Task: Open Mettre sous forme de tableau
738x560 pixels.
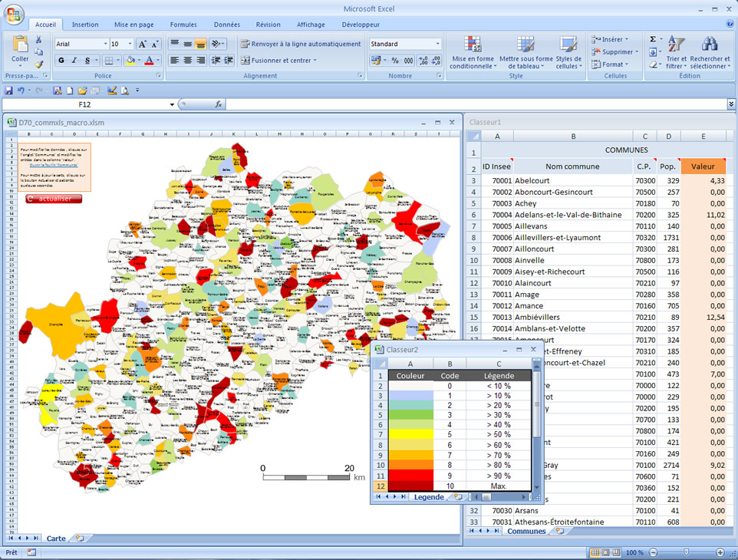Action: 525,52
